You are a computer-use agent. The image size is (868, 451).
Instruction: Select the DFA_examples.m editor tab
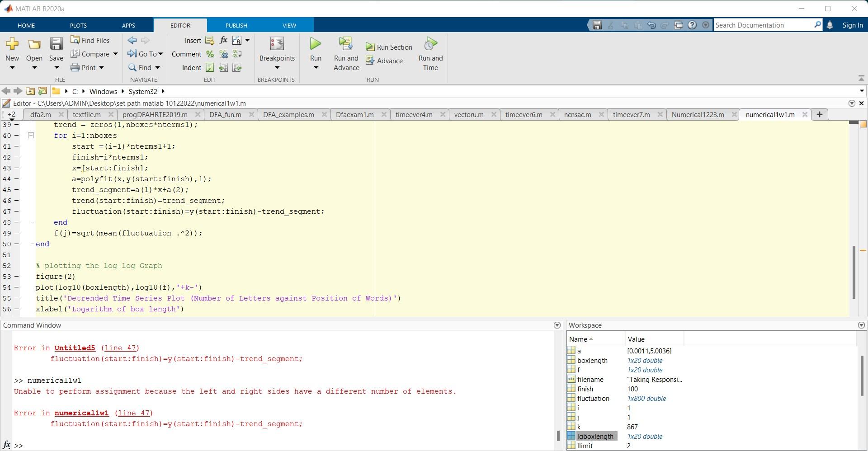(x=289, y=114)
